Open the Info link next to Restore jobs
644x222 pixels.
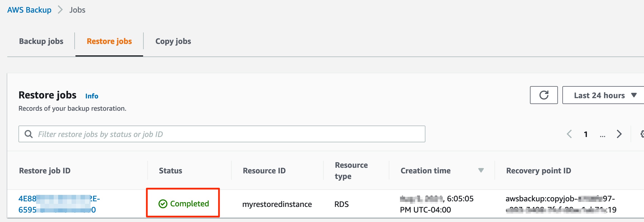pos(92,96)
